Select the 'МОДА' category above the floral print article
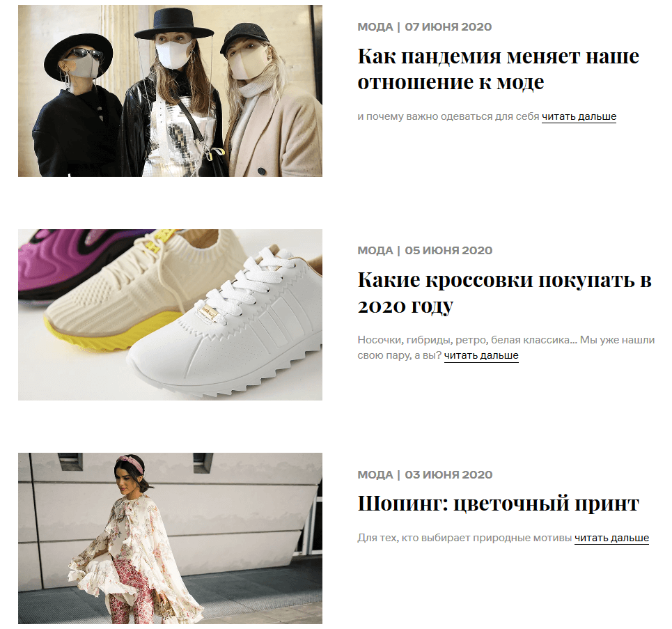The image size is (672, 629). pos(375,474)
